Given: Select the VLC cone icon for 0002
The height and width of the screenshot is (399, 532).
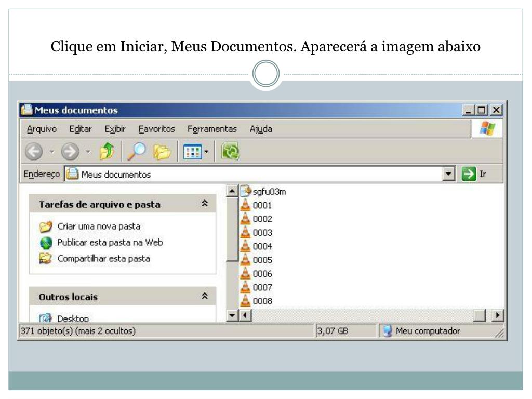Looking at the screenshot, I should coord(245,219).
